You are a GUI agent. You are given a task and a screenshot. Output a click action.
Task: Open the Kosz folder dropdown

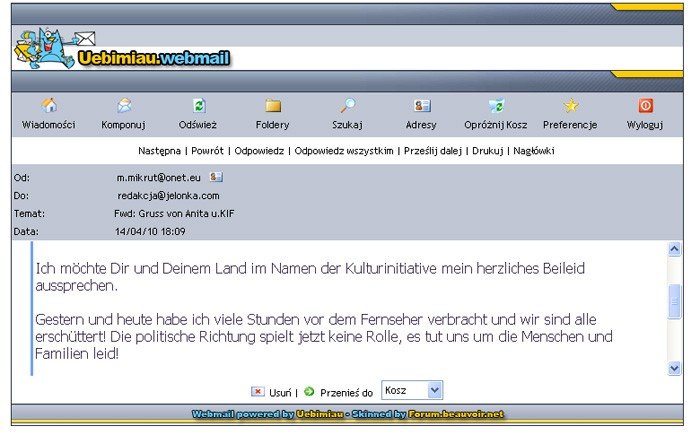(x=412, y=390)
